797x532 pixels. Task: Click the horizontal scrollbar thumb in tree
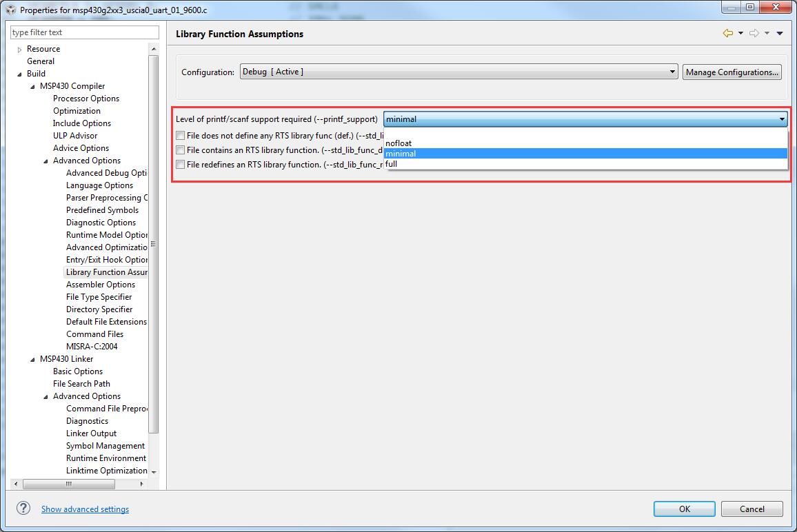[x=69, y=484]
